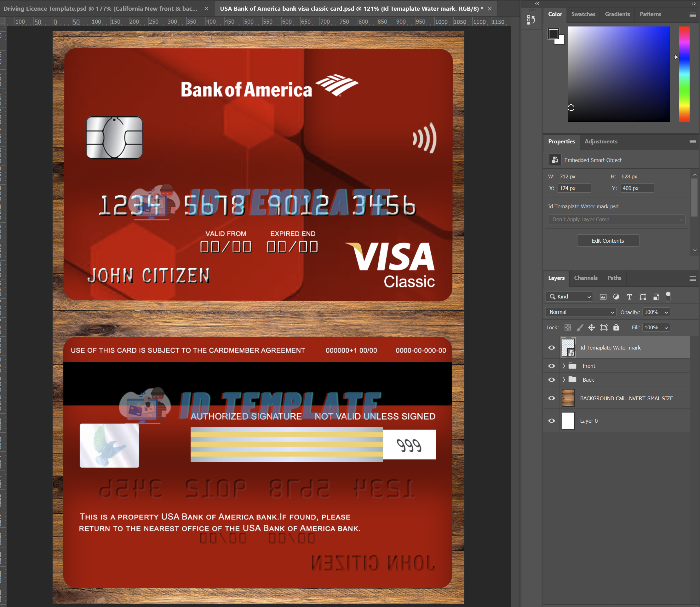Switch to the Paths tab

click(x=614, y=278)
